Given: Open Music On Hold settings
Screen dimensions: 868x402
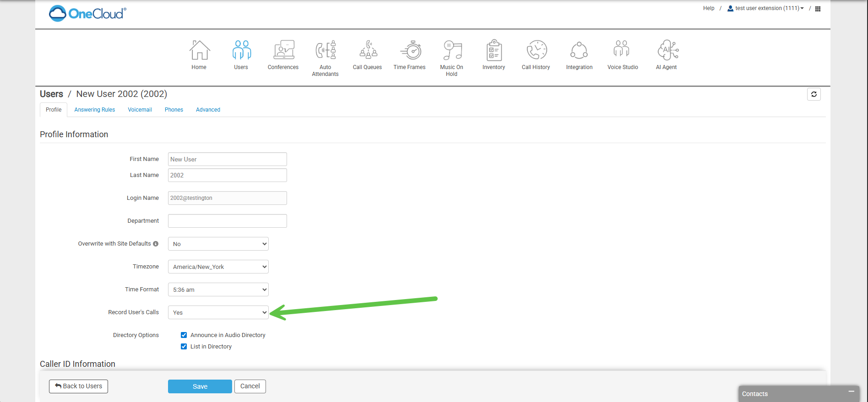Looking at the screenshot, I should point(452,50).
